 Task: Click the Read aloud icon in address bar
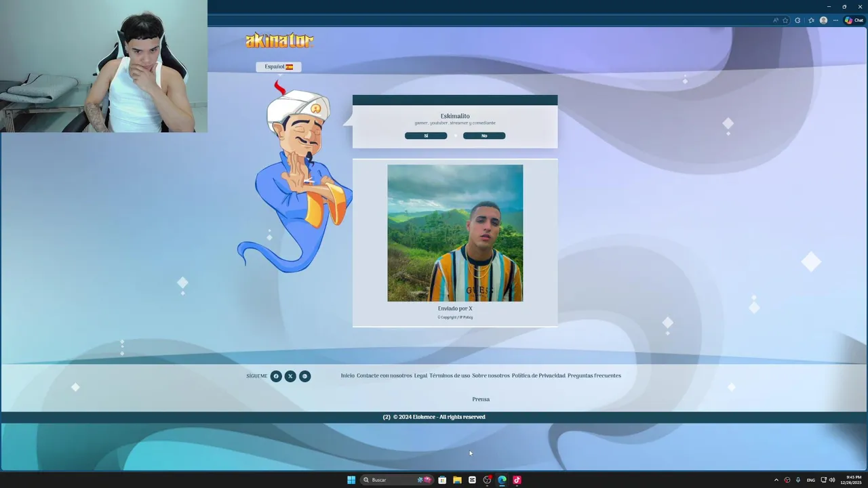tap(776, 20)
